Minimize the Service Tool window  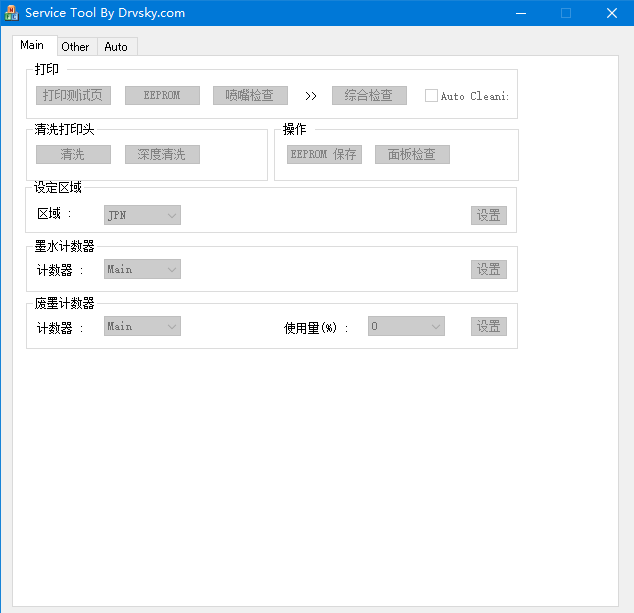click(x=521, y=13)
